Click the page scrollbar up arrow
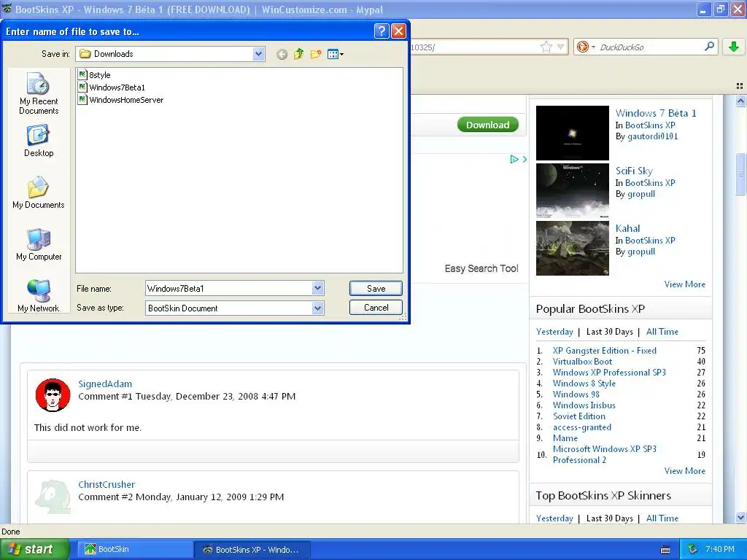747x560 pixels. point(740,101)
